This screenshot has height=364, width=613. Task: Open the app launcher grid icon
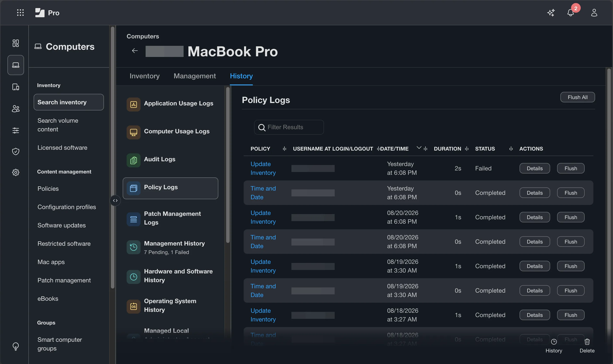point(20,12)
